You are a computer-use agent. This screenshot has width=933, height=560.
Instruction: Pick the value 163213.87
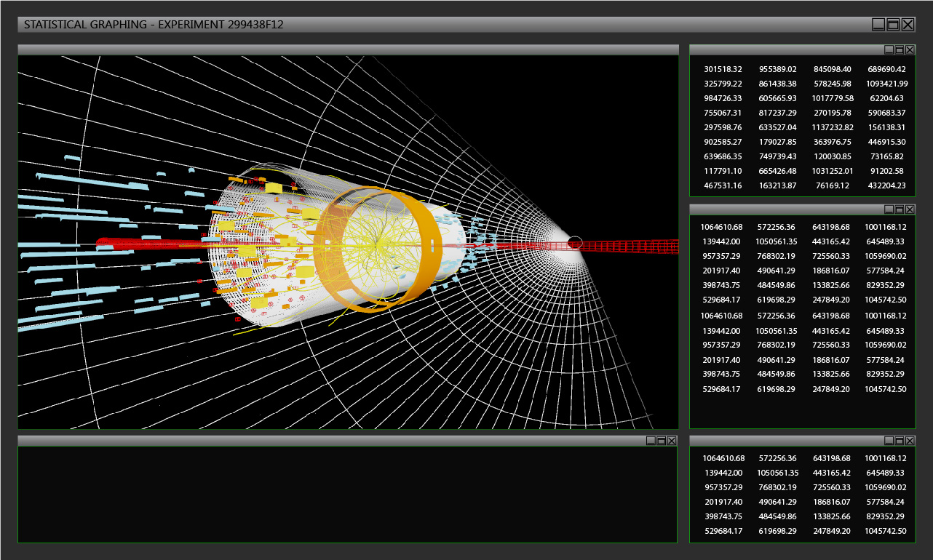point(778,185)
